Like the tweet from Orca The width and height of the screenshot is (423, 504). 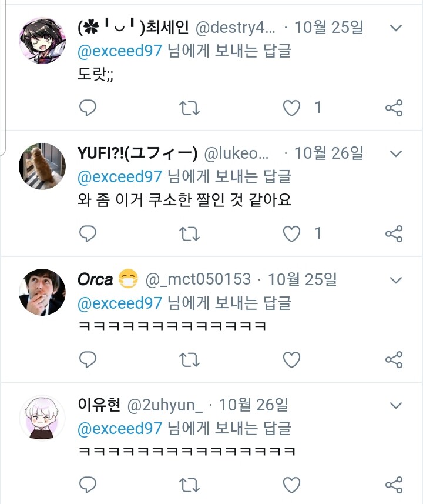[x=291, y=359]
